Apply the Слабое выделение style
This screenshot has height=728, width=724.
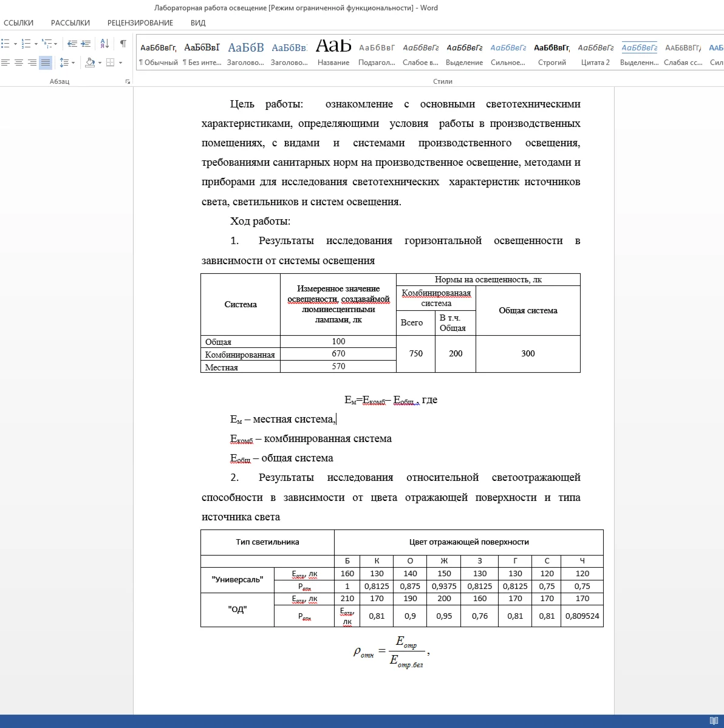pos(421,53)
